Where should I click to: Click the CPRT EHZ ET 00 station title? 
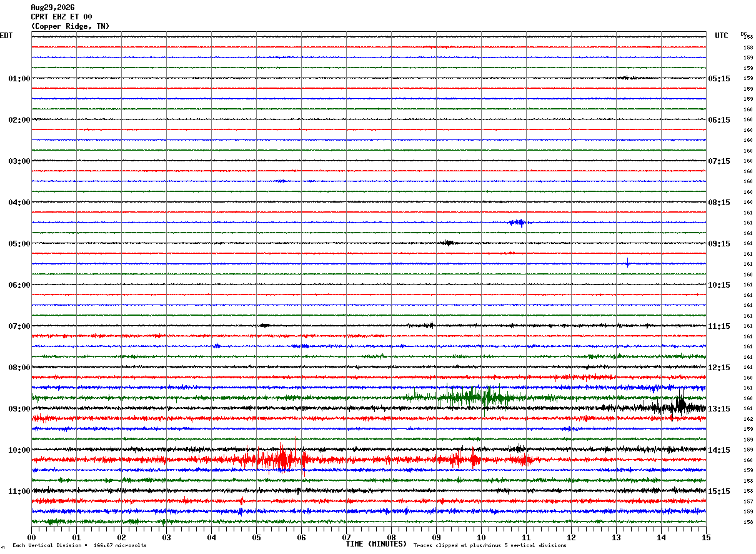(x=61, y=17)
